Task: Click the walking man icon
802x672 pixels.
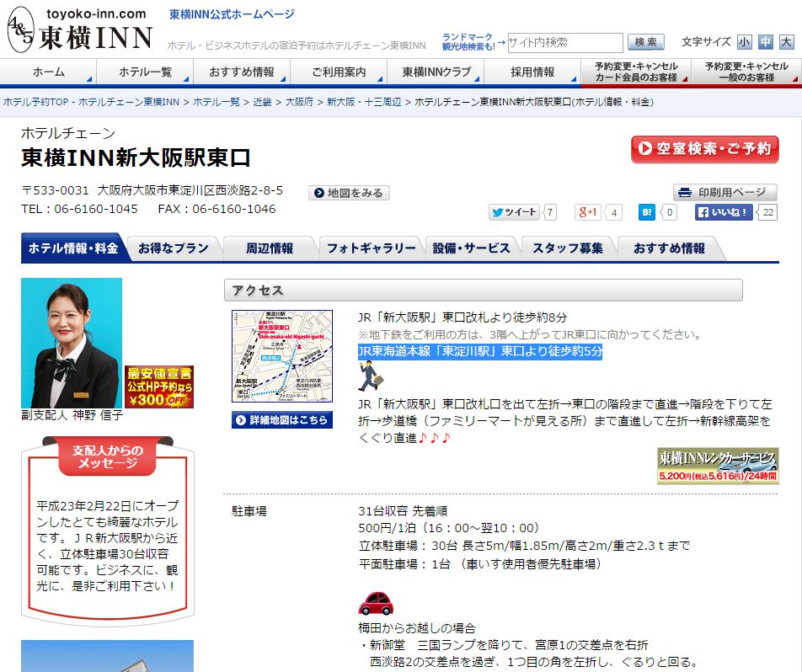Action: coord(368,376)
